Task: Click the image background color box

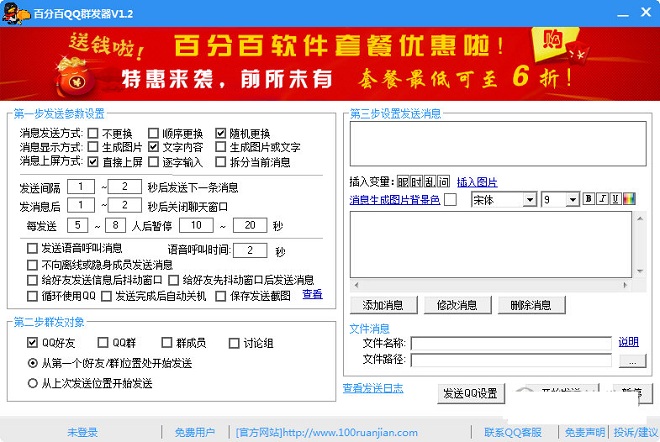Action: coord(450,199)
